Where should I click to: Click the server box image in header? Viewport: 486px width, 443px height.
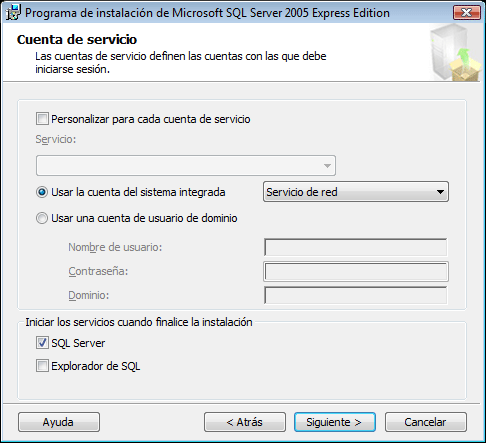coord(455,52)
